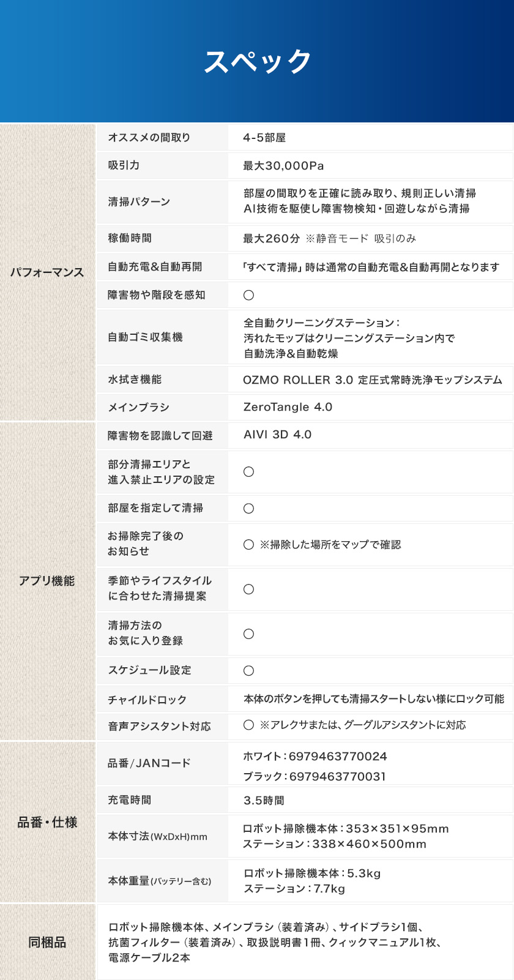
Task: Click the circle next to スケジュール設定
Action: [248, 671]
